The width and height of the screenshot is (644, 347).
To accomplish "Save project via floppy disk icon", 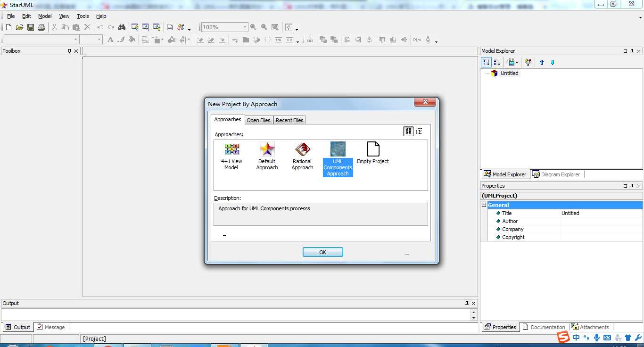I will (30, 27).
